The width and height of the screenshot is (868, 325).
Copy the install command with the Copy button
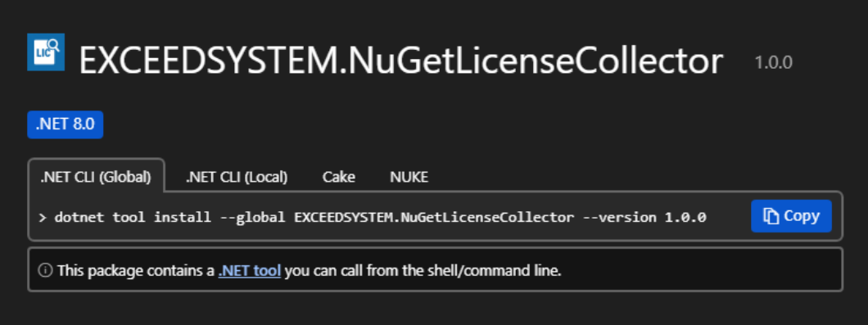791,216
